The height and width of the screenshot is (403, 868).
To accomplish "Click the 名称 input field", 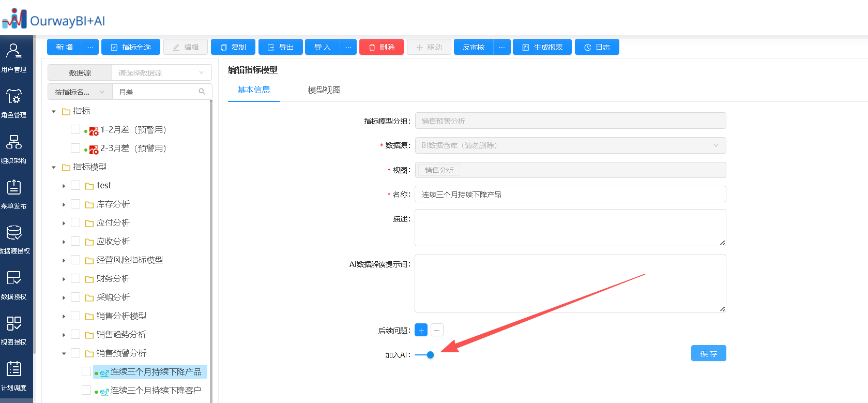I will [x=570, y=195].
